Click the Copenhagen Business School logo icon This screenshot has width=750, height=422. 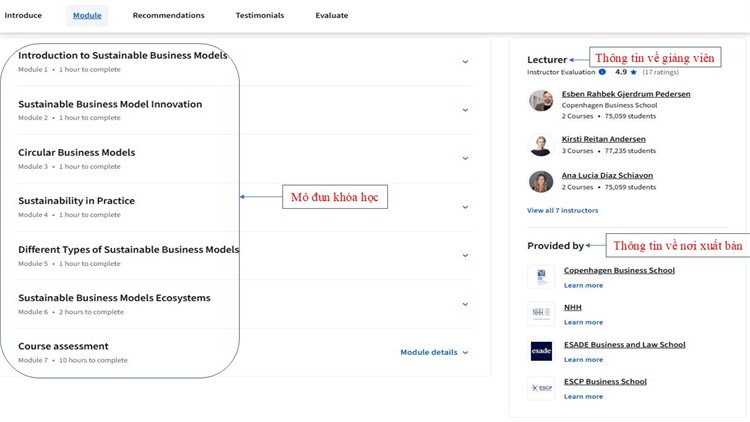(x=540, y=277)
